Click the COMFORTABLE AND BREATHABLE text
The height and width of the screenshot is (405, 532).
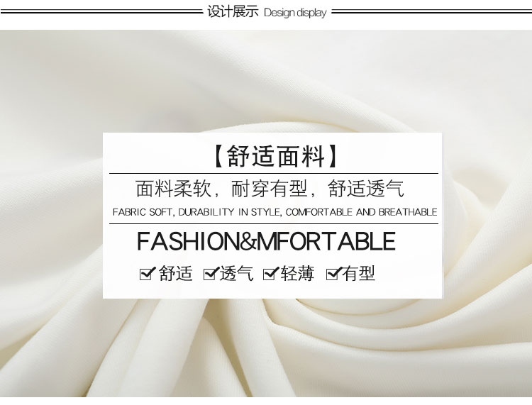(x=361, y=212)
